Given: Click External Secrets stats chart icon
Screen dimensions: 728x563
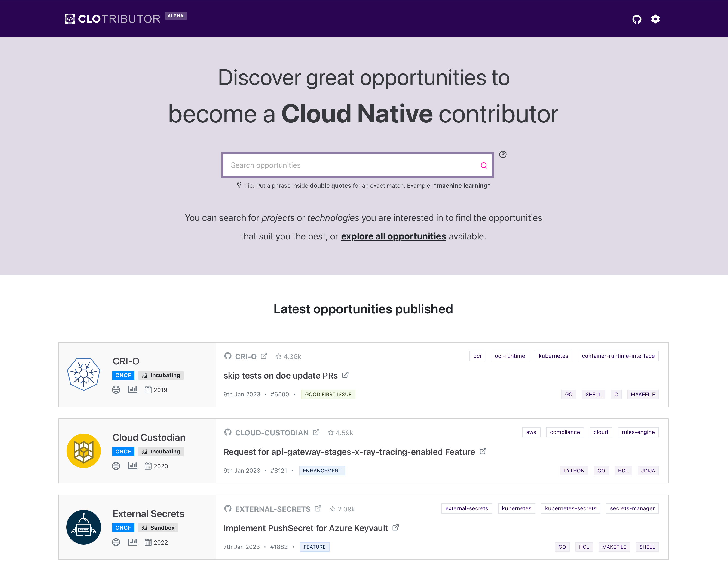Looking at the screenshot, I should tap(132, 542).
